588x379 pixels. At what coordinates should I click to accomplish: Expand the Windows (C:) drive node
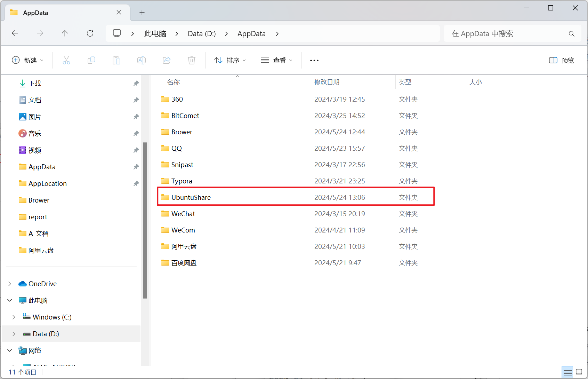(14, 317)
